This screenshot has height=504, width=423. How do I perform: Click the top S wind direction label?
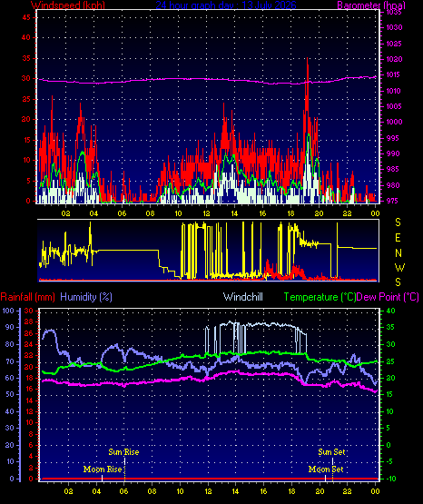[398, 222]
